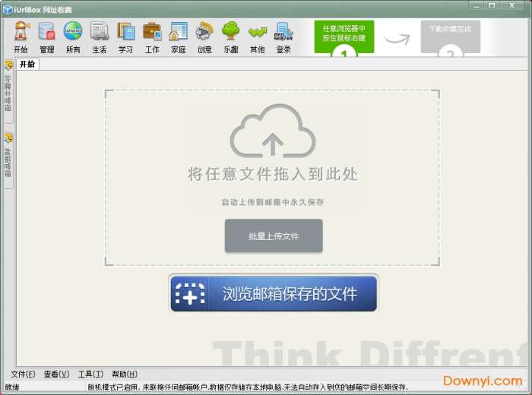Open the 帮助(H) menu
The image size is (532, 395).
click(x=125, y=374)
